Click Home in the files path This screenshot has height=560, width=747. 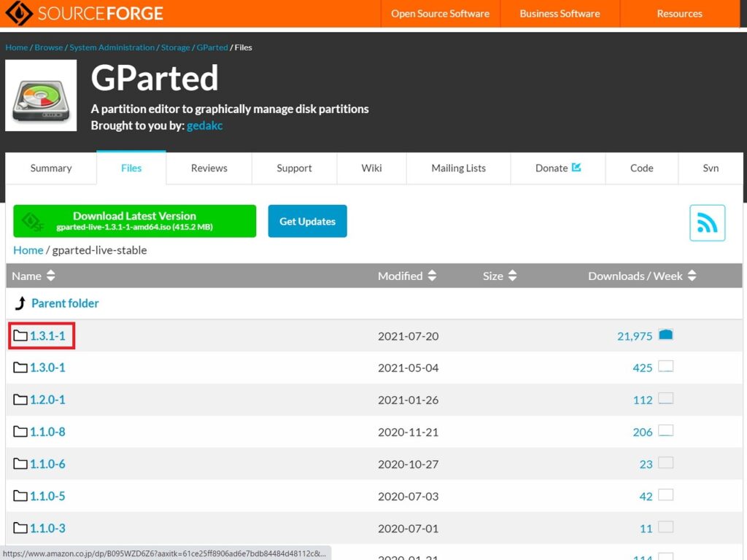(x=28, y=250)
